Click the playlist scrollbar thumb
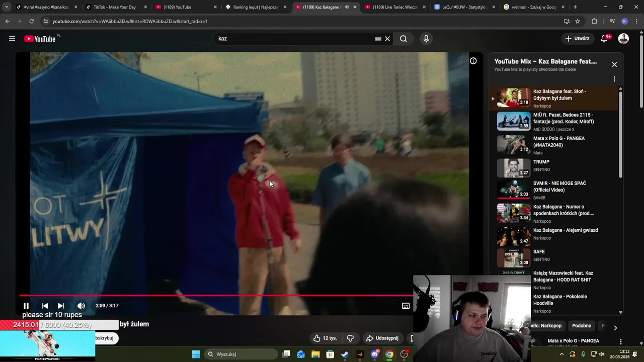644x362 pixels. [x=620, y=134]
